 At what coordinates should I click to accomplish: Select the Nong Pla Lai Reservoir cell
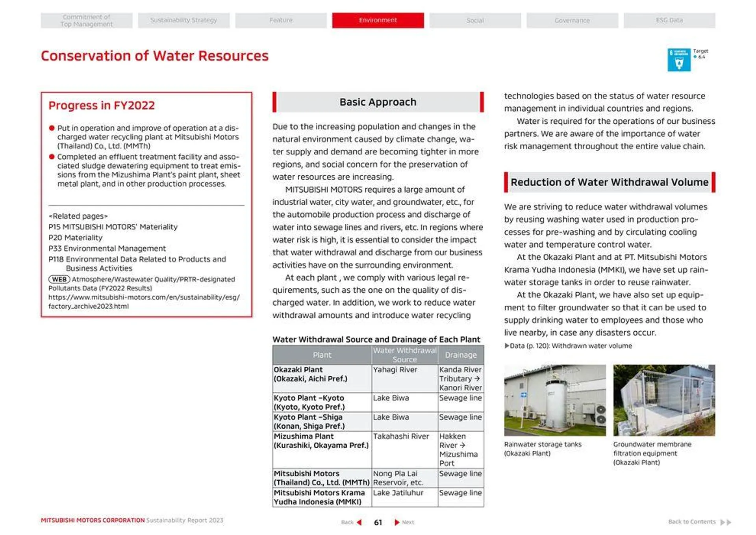coord(405,478)
